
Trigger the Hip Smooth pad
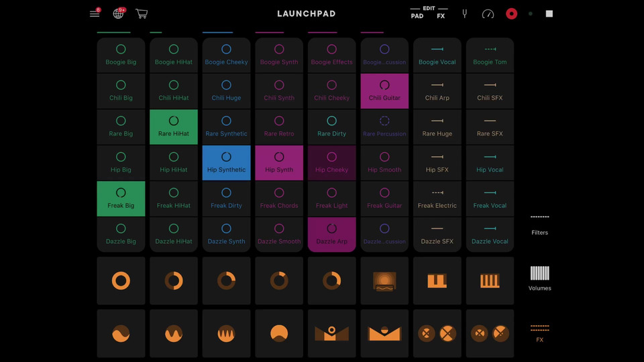(384, 163)
